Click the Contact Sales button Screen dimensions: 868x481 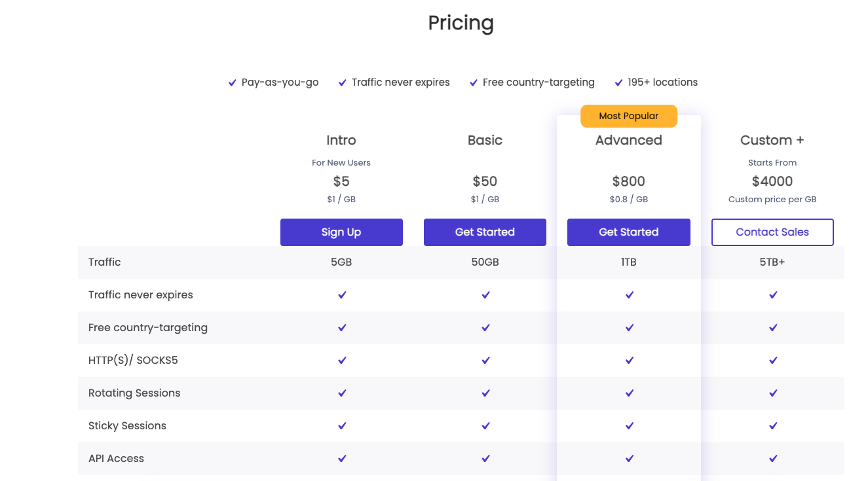(x=772, y=232)
